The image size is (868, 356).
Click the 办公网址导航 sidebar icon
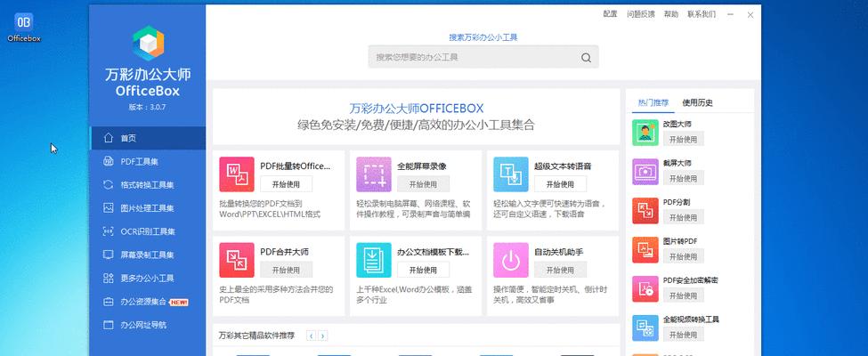tap(109, 325)
